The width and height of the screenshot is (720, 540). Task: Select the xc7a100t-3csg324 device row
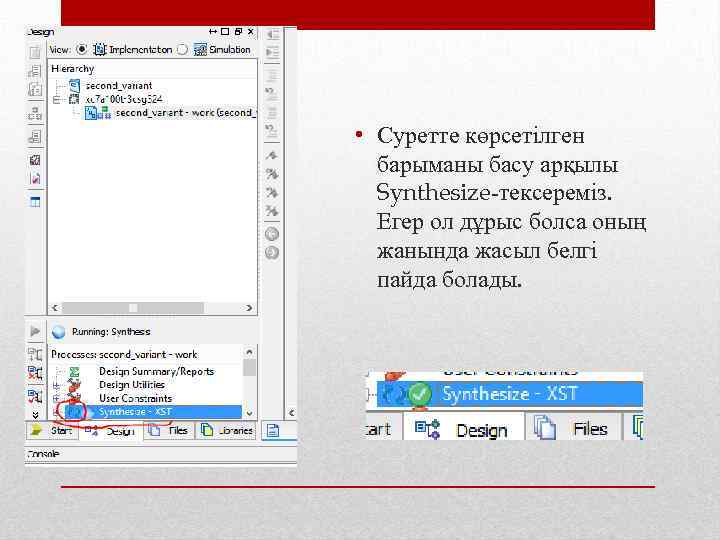pos(124,99)
